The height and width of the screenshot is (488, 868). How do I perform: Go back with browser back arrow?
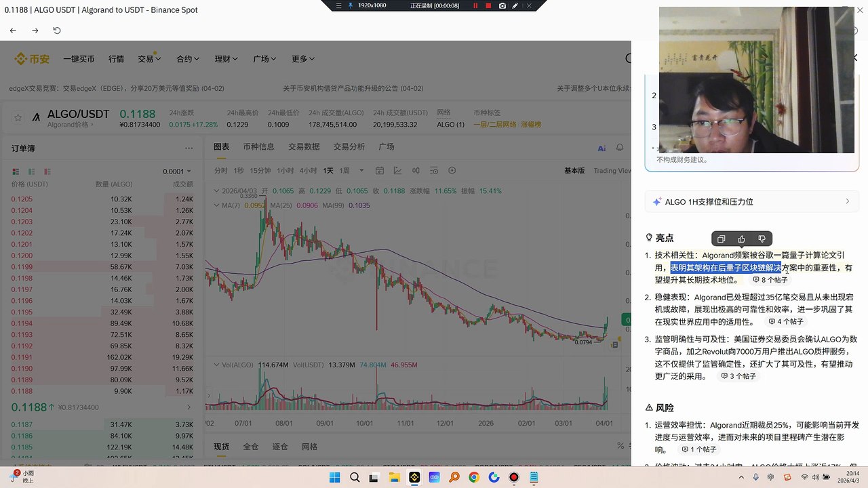tap(13, 30)
